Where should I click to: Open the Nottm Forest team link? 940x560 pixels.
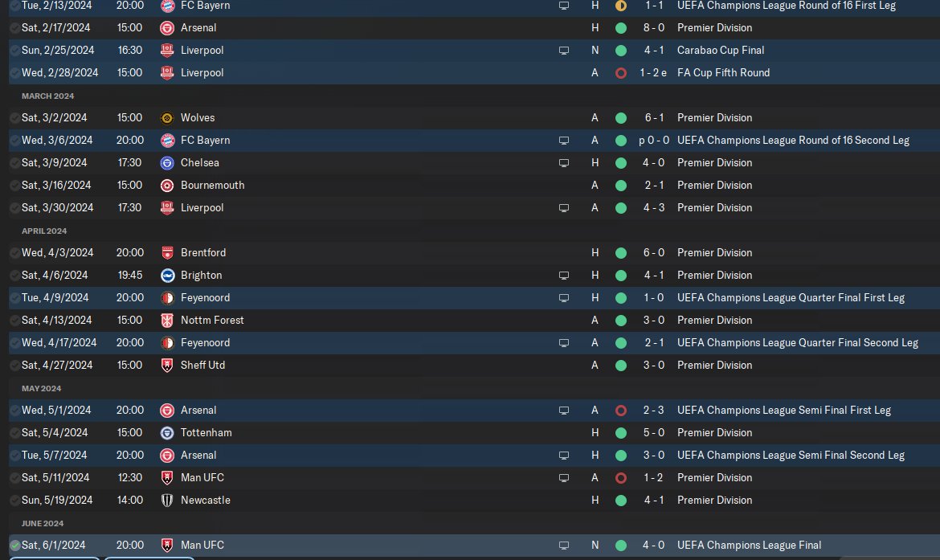(212, 320)
